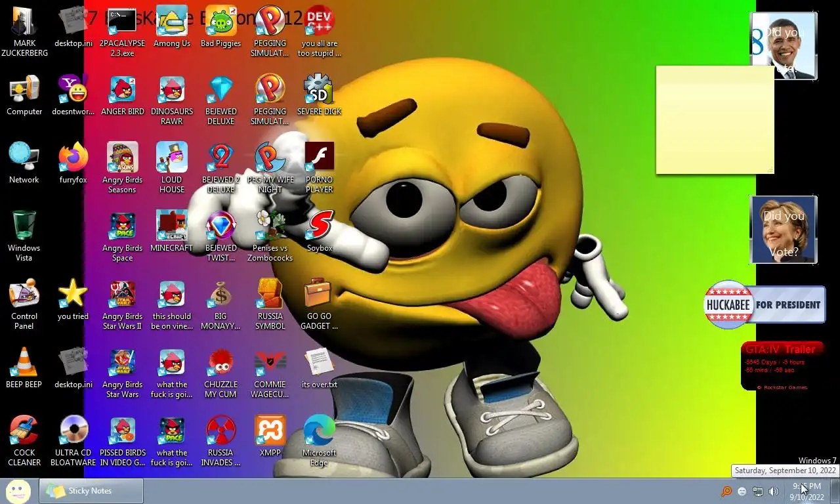Select the GO GO GADGET briefcase icon
Screen dimensions: 840x504
click(319, 304)
